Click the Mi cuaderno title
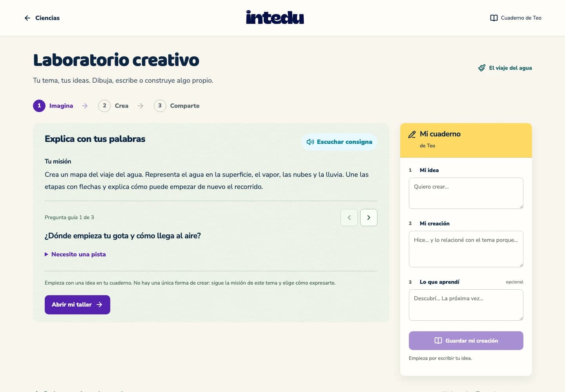 (440, 134)
